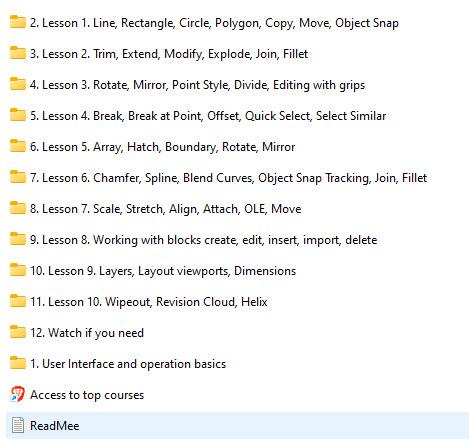Select '9. Lesson 8. Working with blocks' folder
Screen dimensions: 469x442
coord(204,240)
